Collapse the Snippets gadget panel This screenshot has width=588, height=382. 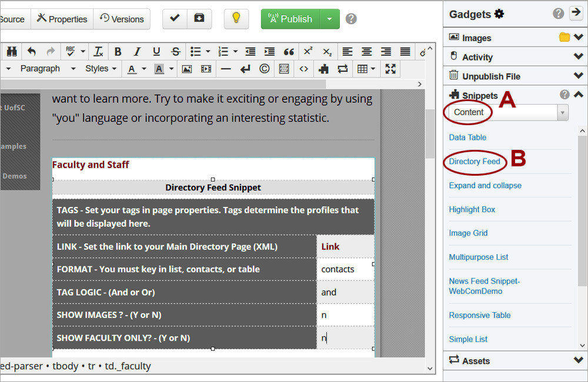pyautogui.click(x=579, y=95)
